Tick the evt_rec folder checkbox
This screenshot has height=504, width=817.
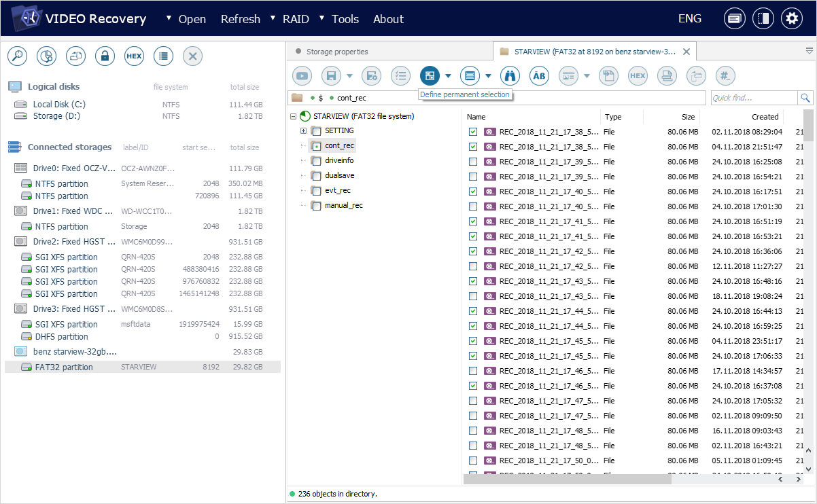tap(315, 191)
